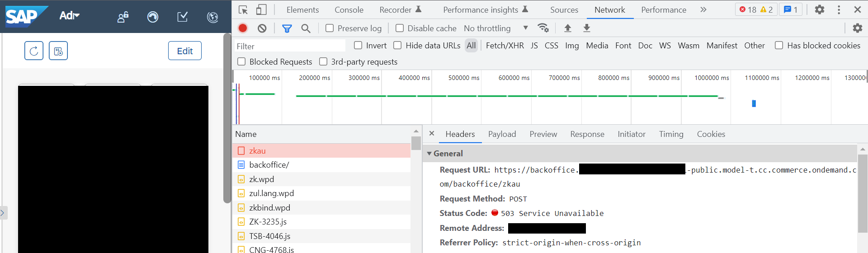
Task: Check Has blocked cookies
Action: pyautogui.click(x=779, y=45)
